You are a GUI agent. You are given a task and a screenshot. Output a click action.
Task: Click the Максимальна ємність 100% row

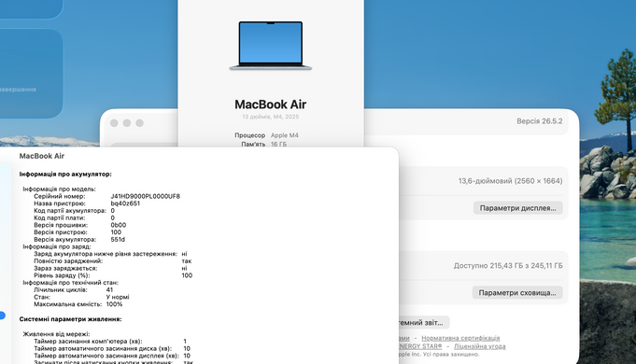click(x=78, y=304)
